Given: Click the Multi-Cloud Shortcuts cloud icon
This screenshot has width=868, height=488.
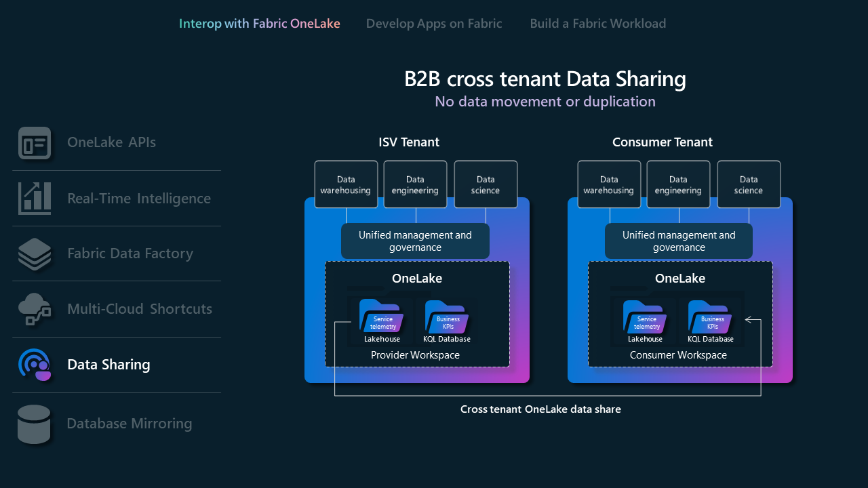Looking at the screenshot, I should pos(35,309).
